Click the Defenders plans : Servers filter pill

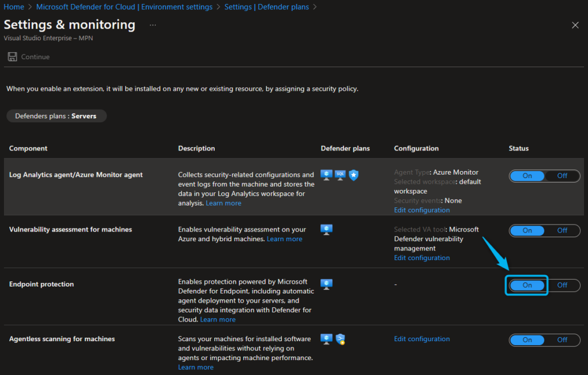coord(56,115)
